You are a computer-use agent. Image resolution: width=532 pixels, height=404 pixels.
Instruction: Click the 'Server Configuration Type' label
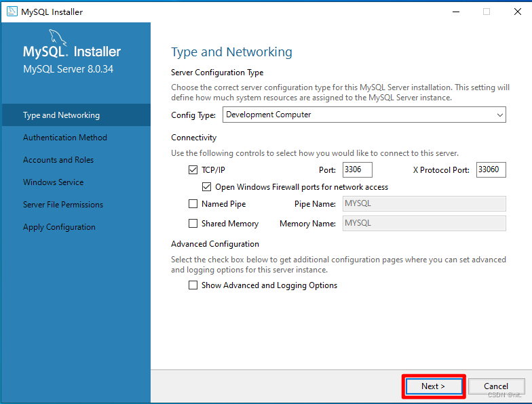pos(217,73)
